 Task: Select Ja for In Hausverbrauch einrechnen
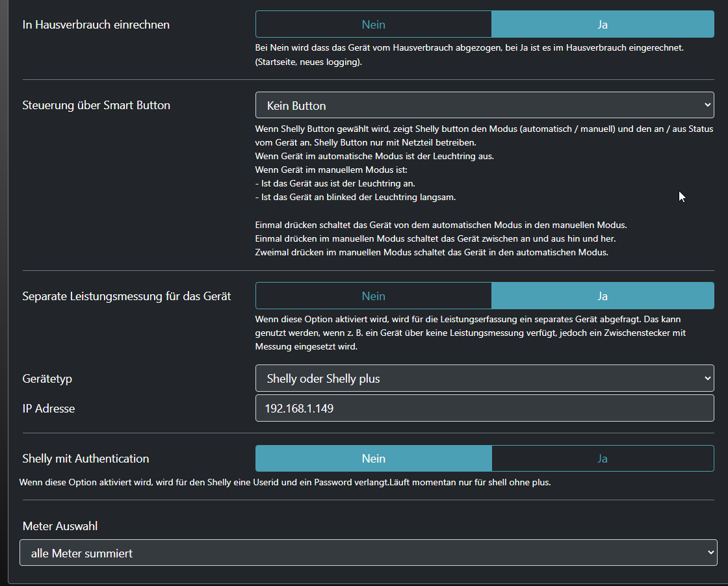[x=603, y=25]
